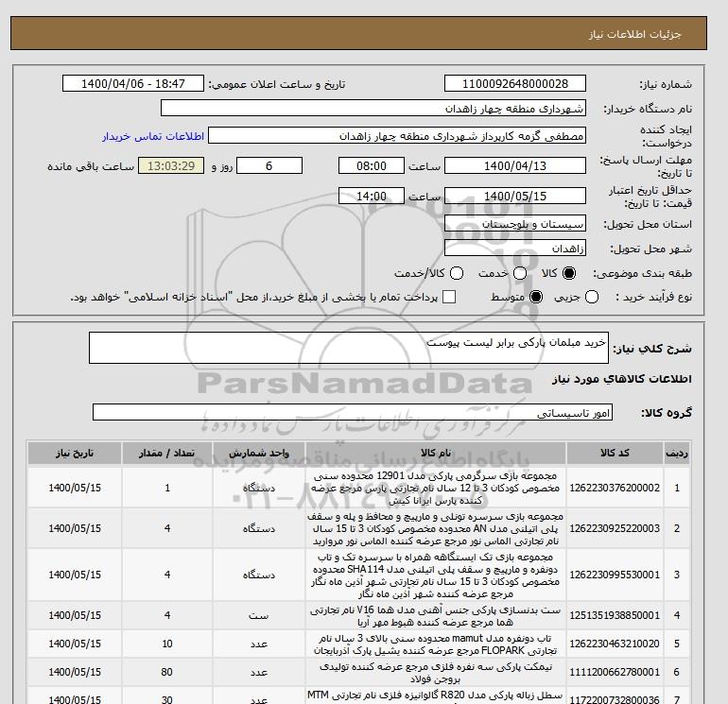Click quantity 30 in the trash bin row

tap(167, 699)
